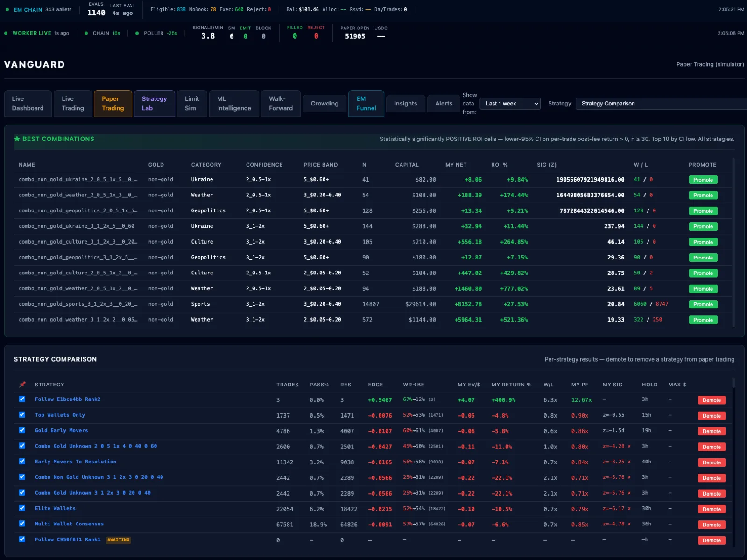The height and width of the screenshot is (560, 747).
Task: Click the EVALS 1140 counter
Action: click(x=96, y=10)
